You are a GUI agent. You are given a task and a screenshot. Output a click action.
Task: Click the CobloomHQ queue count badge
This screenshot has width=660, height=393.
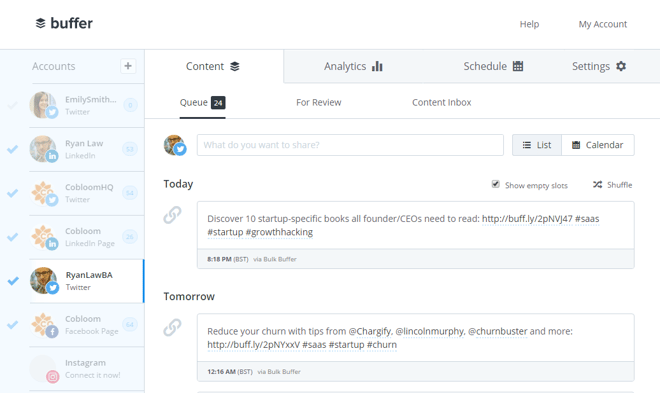[130, 193]
